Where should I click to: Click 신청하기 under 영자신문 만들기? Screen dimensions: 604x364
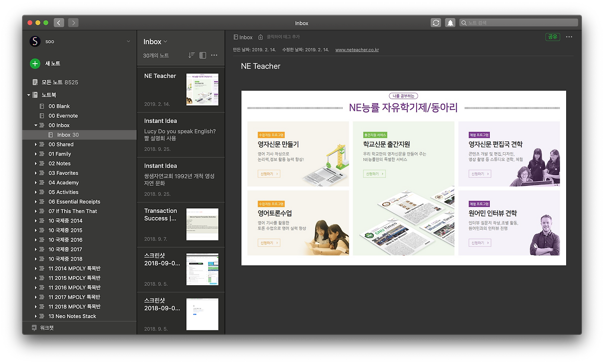tap(269, 174)
